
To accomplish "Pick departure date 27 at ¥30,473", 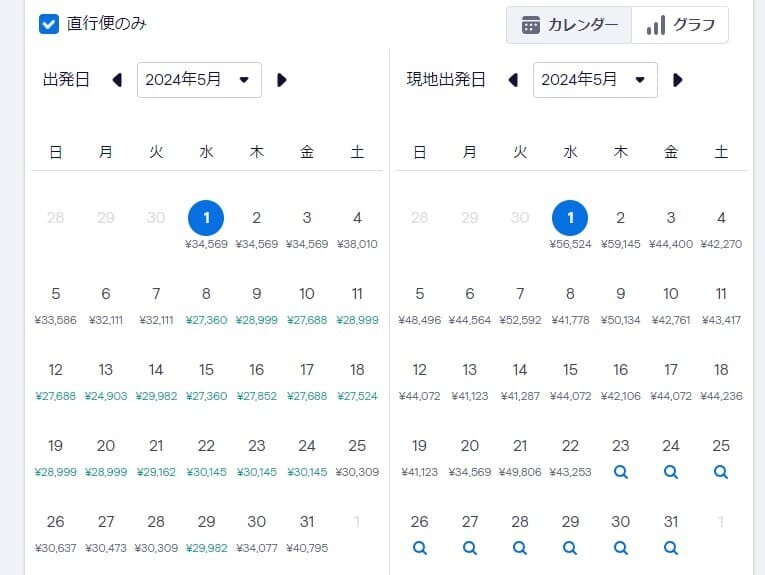I will 106,534.
